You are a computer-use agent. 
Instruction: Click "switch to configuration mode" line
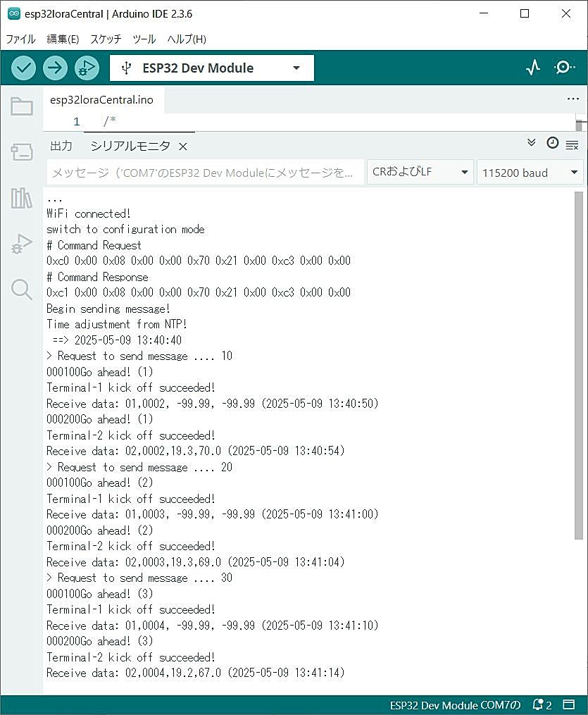tap(125, 230)
